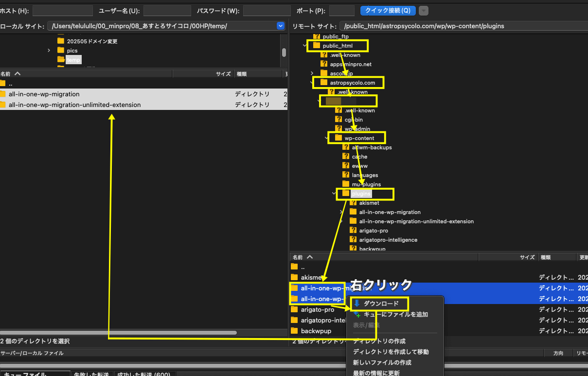Image resolution: width=588 pixels, height=376 pixels.
Task: Click the arigato-pro folder icon in remote file list
Action: point(294,309)
